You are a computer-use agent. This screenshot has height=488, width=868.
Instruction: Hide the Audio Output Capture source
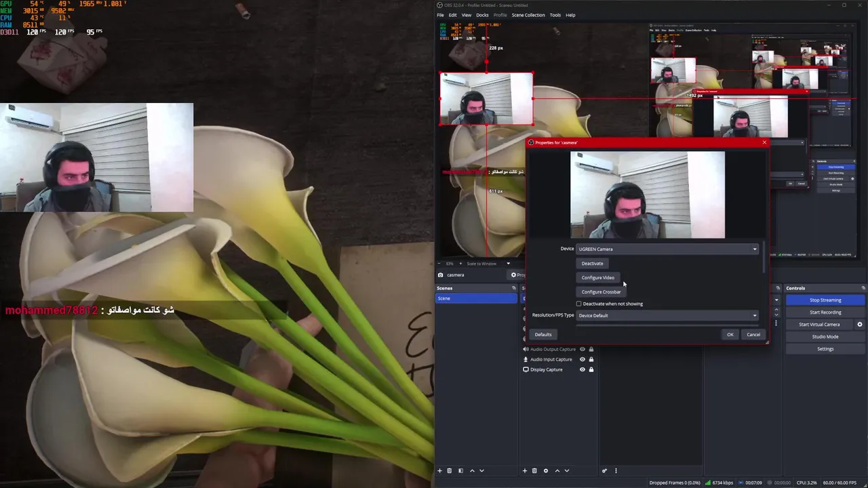coord(582,349)
